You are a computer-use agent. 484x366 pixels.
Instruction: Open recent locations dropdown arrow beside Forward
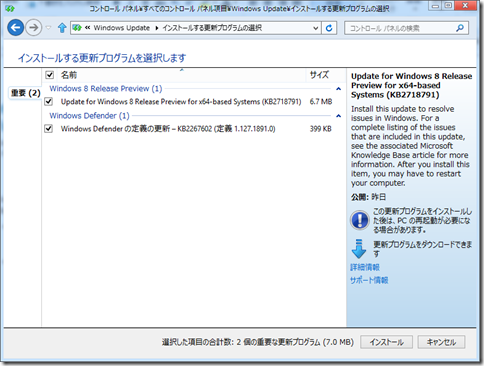(x=49, y=28)
